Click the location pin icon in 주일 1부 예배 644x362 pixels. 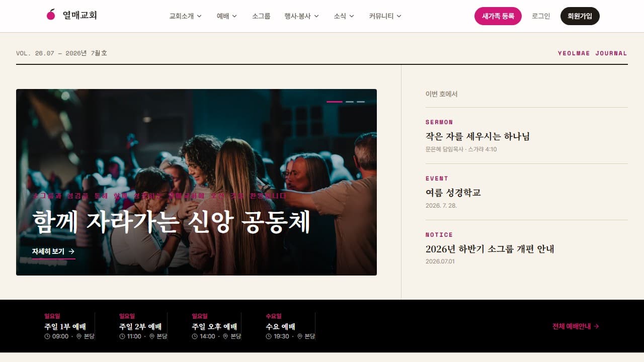(79, 336)
